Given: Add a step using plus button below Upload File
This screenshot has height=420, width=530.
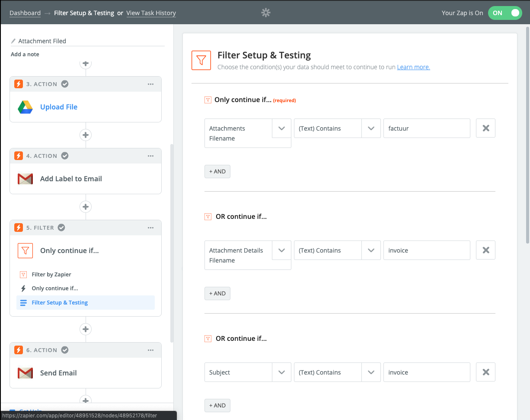Looking at the screenshot, I should (86, 135).
